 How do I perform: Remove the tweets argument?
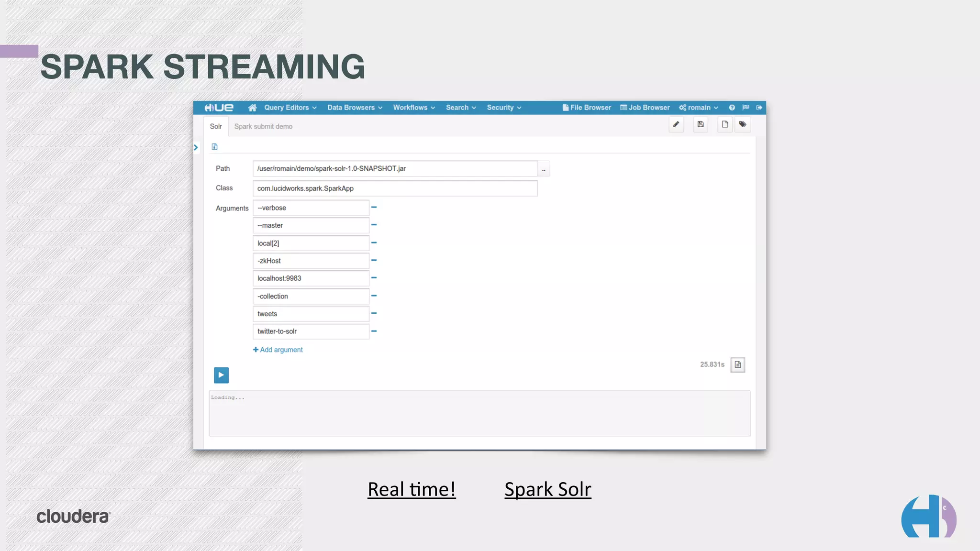point(374,313)
